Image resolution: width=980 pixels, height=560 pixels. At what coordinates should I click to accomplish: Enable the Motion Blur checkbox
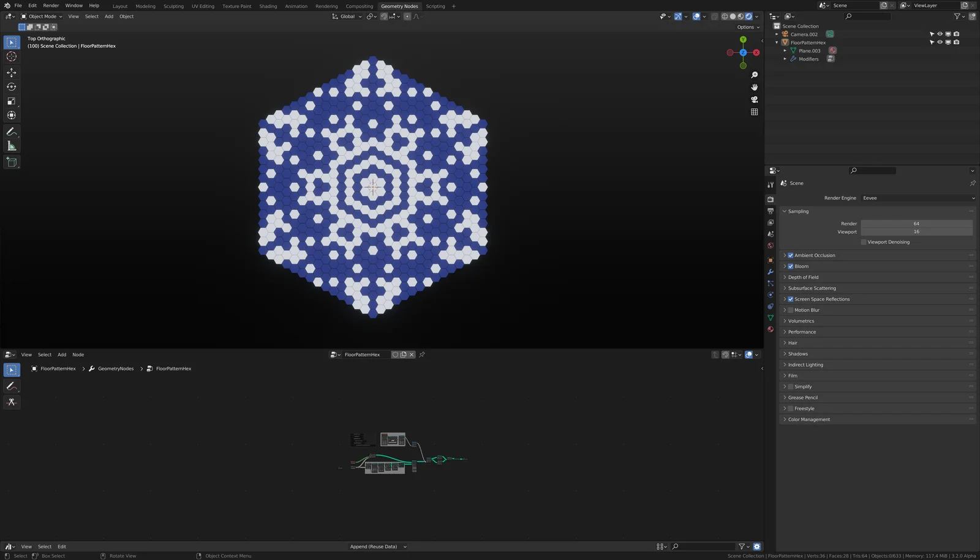tap(792, 310)
